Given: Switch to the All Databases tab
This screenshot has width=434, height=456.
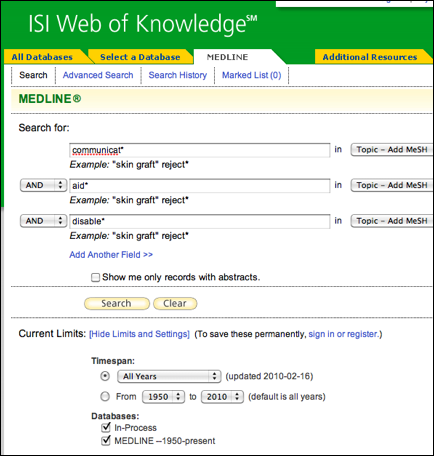Looking at the screenshot, I should [42, 57].
